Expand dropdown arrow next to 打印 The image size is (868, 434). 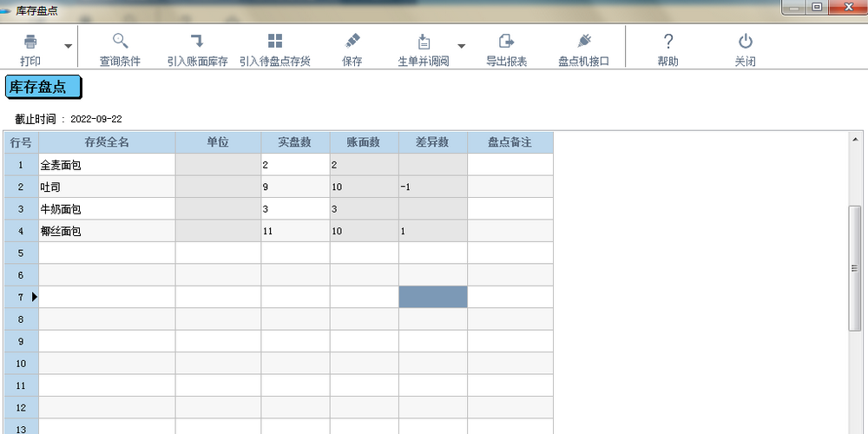[x=68, y=46]
